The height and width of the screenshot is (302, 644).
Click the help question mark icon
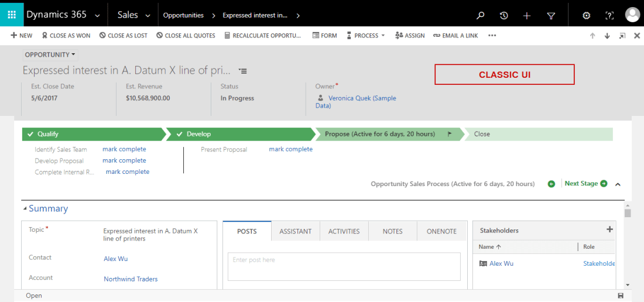point(609,16)
